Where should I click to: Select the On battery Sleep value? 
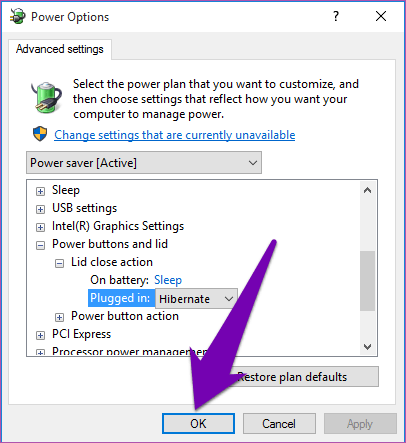coord(168,280)
